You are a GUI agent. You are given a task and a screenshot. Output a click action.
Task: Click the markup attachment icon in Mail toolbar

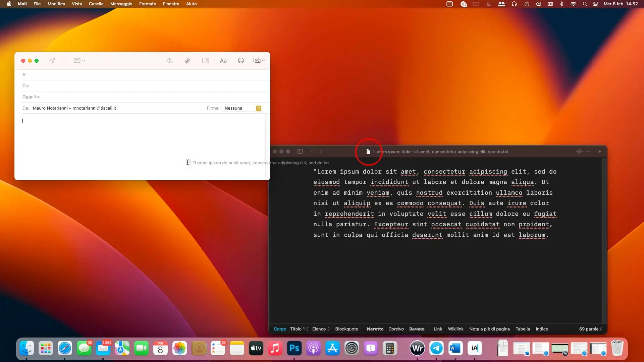[205, 61]
